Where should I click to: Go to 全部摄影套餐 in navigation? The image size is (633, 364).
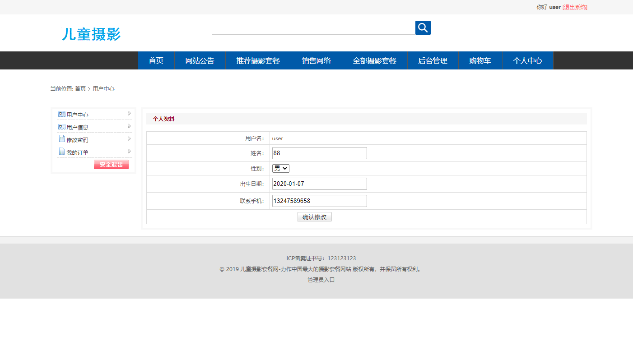(375, 60)
